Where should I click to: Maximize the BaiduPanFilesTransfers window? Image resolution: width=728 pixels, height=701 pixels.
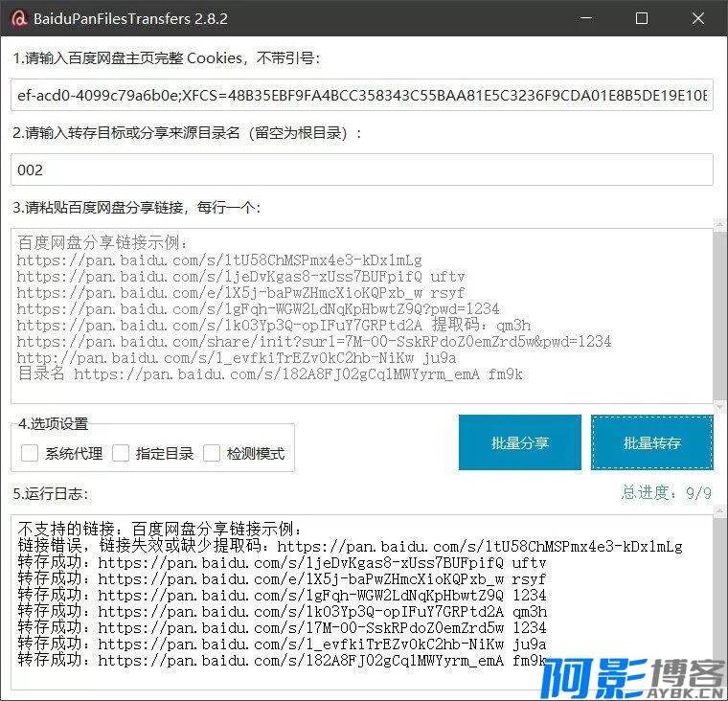642,18
